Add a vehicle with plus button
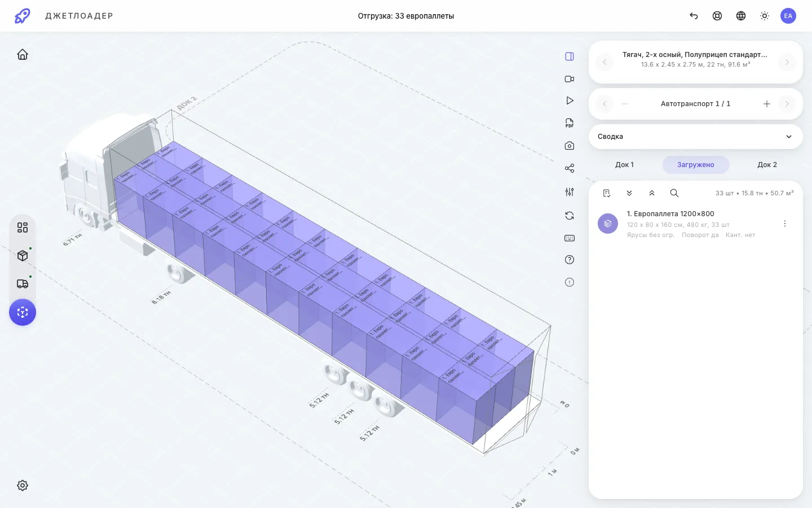812x508 pixels. [767, 104]
